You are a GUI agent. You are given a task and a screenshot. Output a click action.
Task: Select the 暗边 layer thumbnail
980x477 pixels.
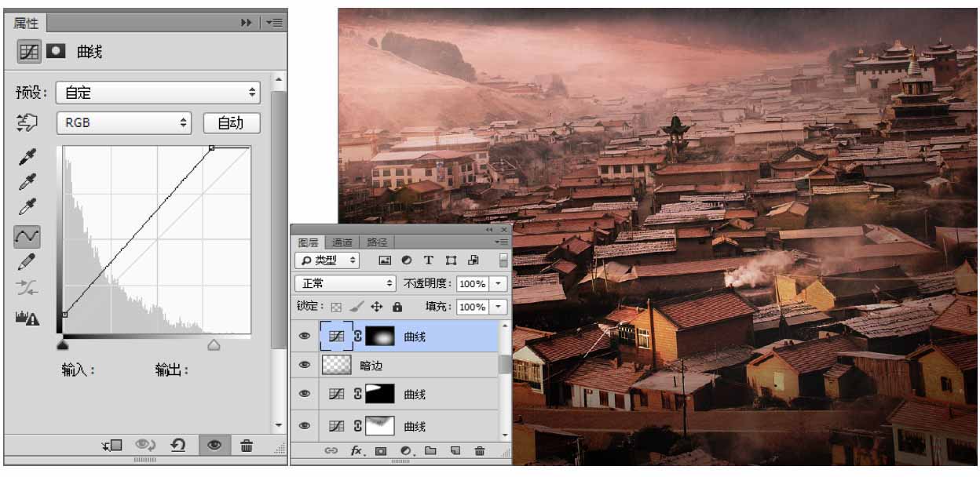click(336, 365)
